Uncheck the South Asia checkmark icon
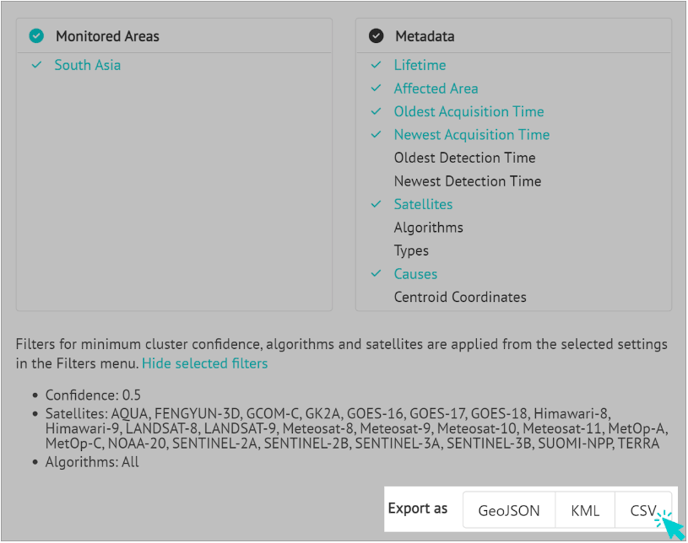The height and width of the screenshot is (543, 688). point(37,65)
